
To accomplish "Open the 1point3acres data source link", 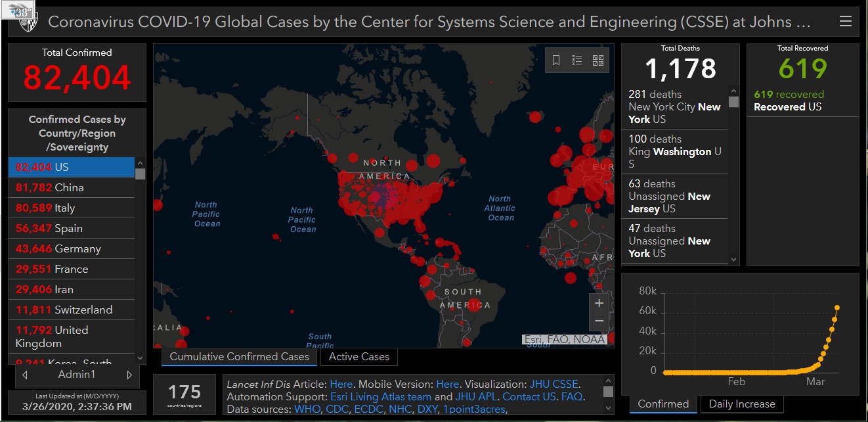I will tap(475, 410).
